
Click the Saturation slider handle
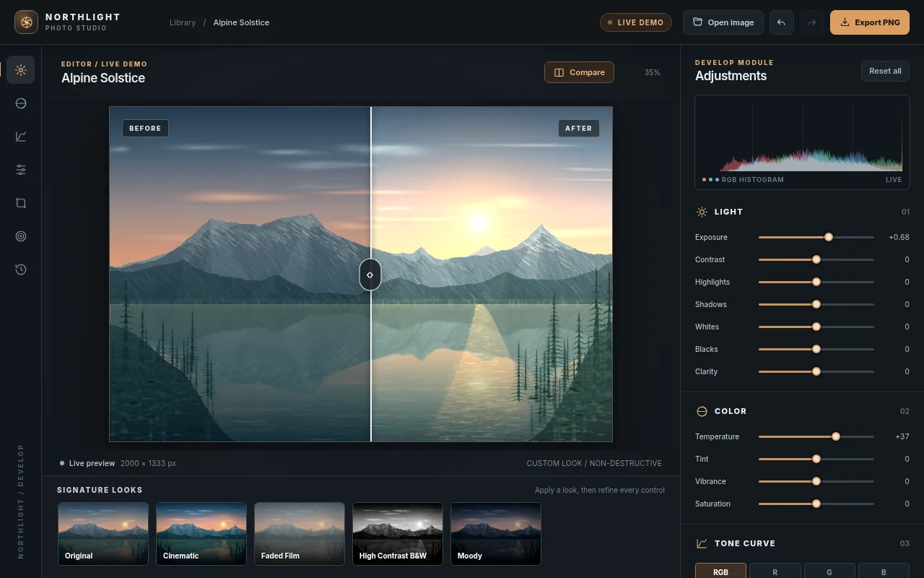pos(816,504)
